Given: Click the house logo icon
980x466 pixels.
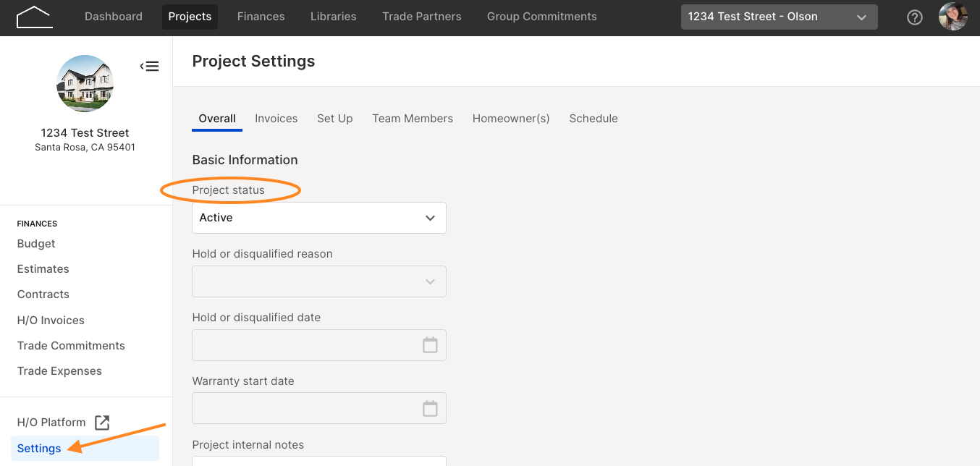Looking at the screenshot, I should 34,17.
